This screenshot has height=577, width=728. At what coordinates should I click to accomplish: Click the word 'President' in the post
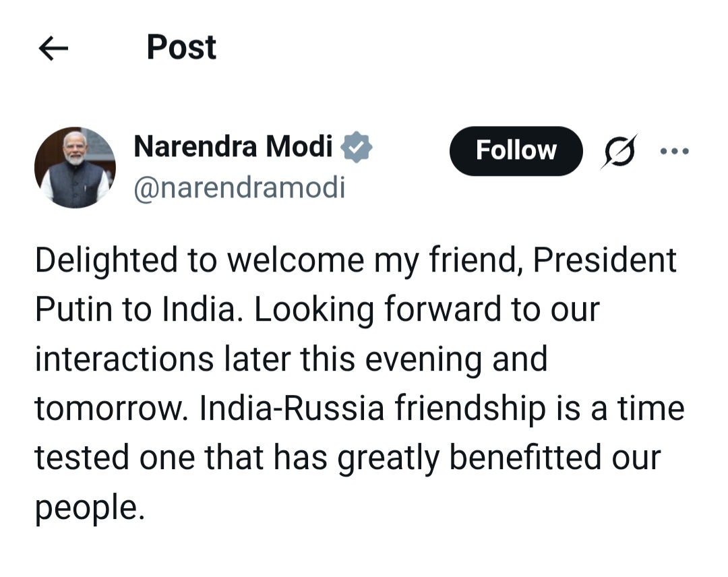pyautogui.click(x=605, y=260)
